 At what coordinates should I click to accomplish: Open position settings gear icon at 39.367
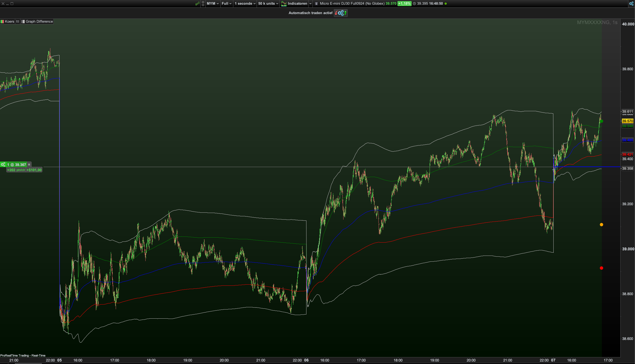point(3,165)
